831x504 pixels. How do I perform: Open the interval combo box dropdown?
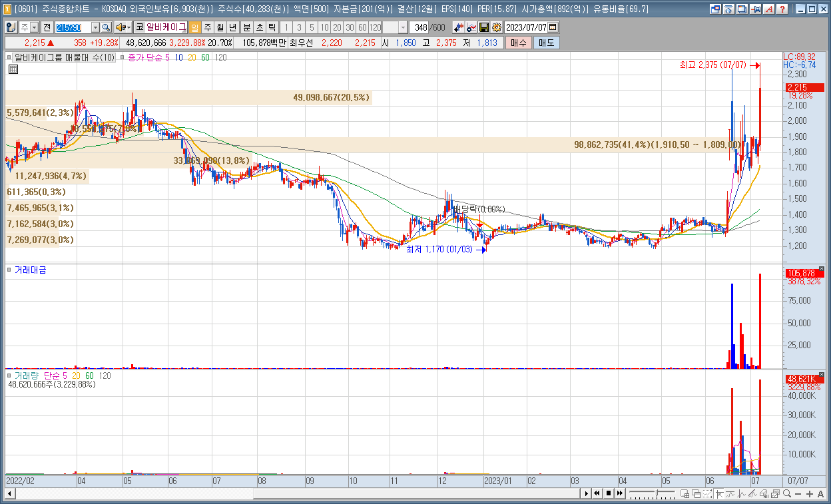coord(403,27)
